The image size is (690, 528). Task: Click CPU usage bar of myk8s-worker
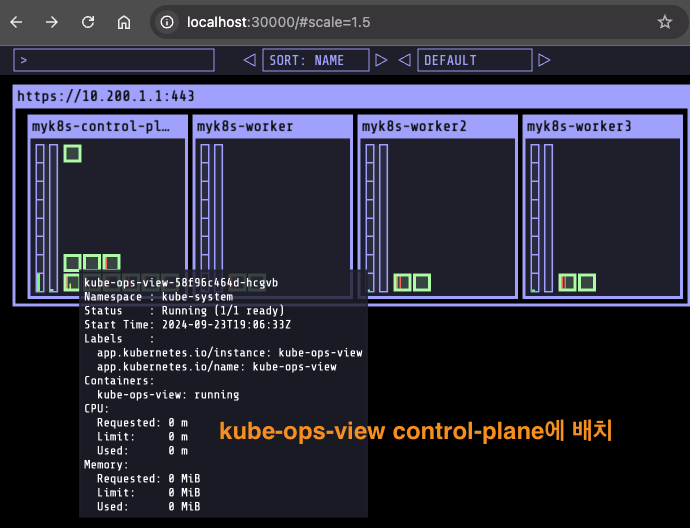[205, 207]
